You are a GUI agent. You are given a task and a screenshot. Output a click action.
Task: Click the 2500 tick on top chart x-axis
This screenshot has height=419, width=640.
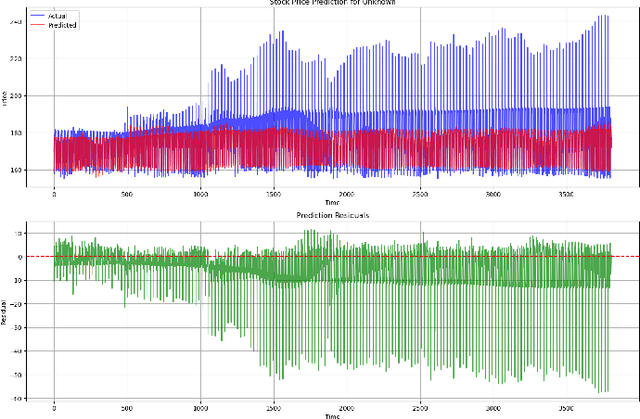click(x=419, y=195)
